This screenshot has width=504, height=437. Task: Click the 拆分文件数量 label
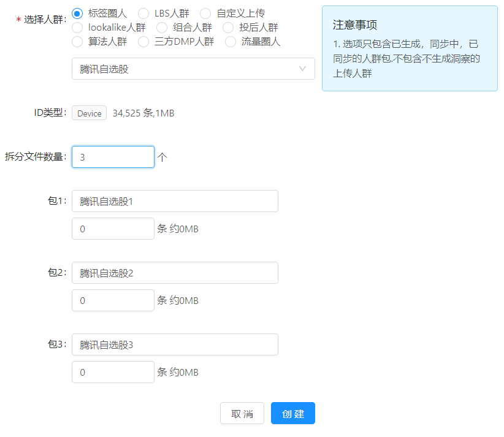(x=36, y=157)
